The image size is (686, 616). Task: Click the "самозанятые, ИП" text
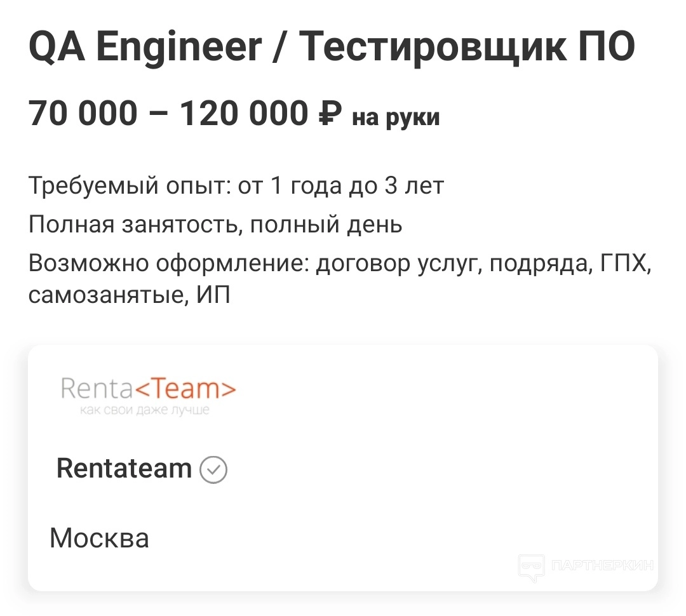(129, 296)
